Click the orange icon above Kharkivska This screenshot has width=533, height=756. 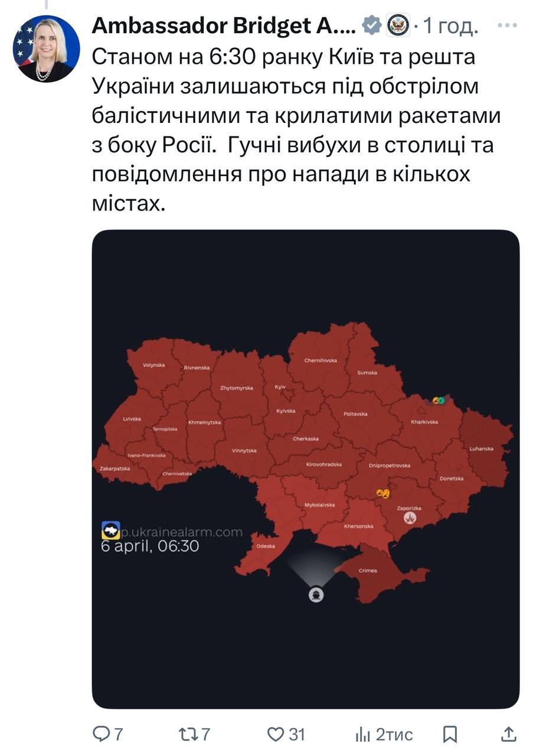click(438, 400)
